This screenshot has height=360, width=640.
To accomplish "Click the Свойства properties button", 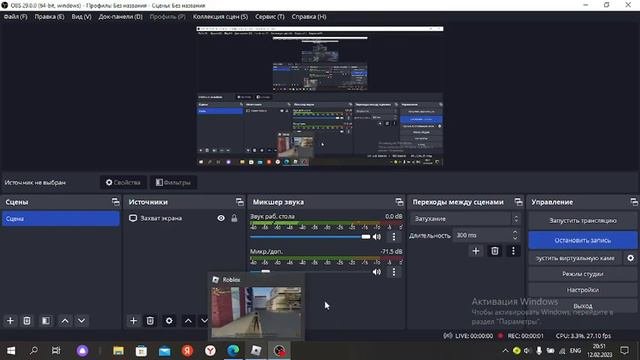I will 123,182.
